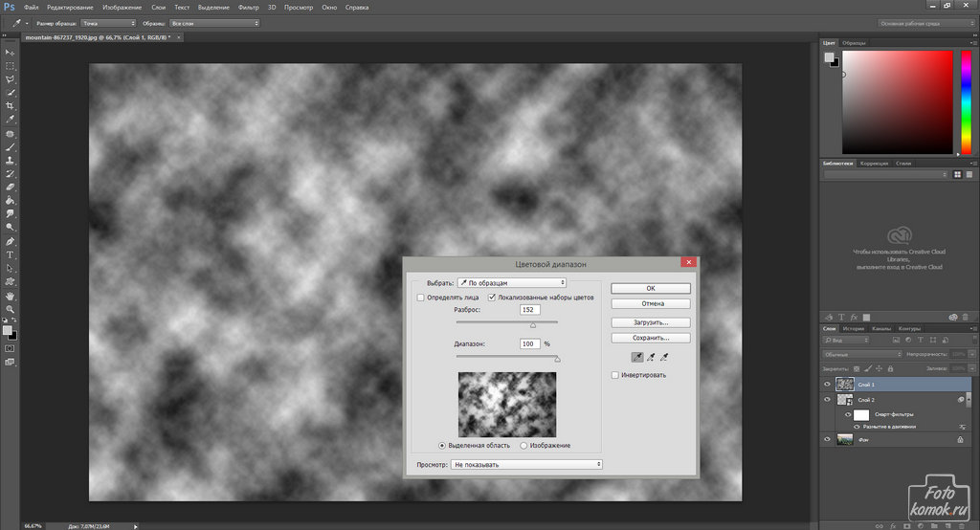The image size is (980, 530).
Task: Select the Paint Bucket tool
Action: [x=10, y=201]
